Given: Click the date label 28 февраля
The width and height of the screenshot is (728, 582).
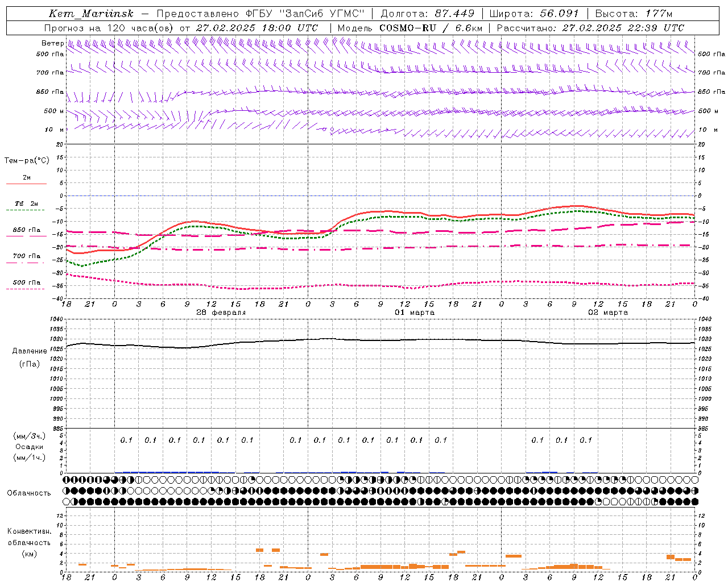Looking at the screenshot, I should [221, 313].
